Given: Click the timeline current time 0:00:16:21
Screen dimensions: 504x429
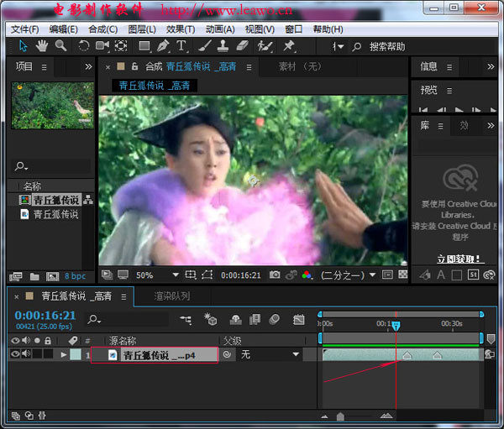Looking at the screenshot, I should point(45,315).
